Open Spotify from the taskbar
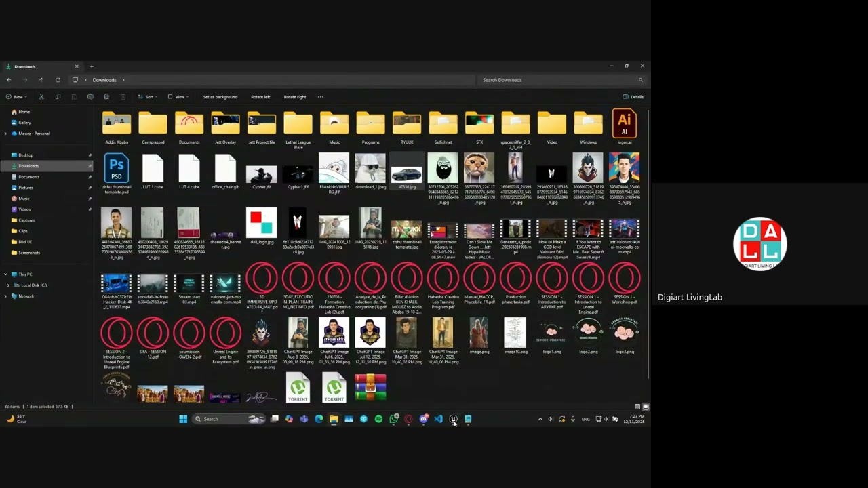This screenshot has height=488, width=868. 378,419
